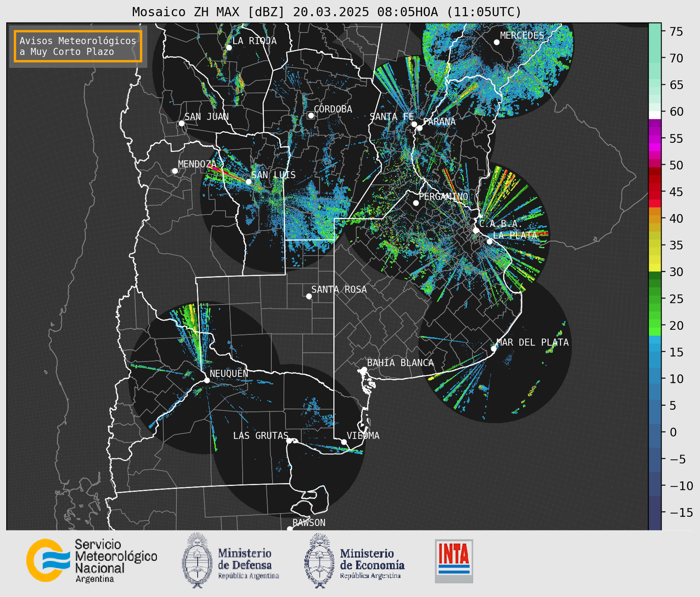
Task: Click the Las Grutas marker dot
Action: point(289,441)
